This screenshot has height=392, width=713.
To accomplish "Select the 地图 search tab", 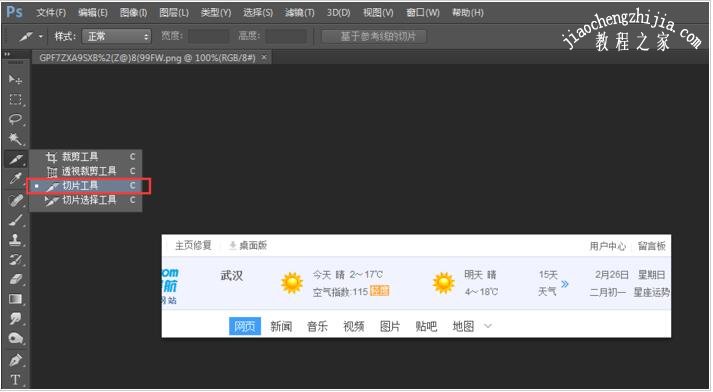I will [463, 327].
